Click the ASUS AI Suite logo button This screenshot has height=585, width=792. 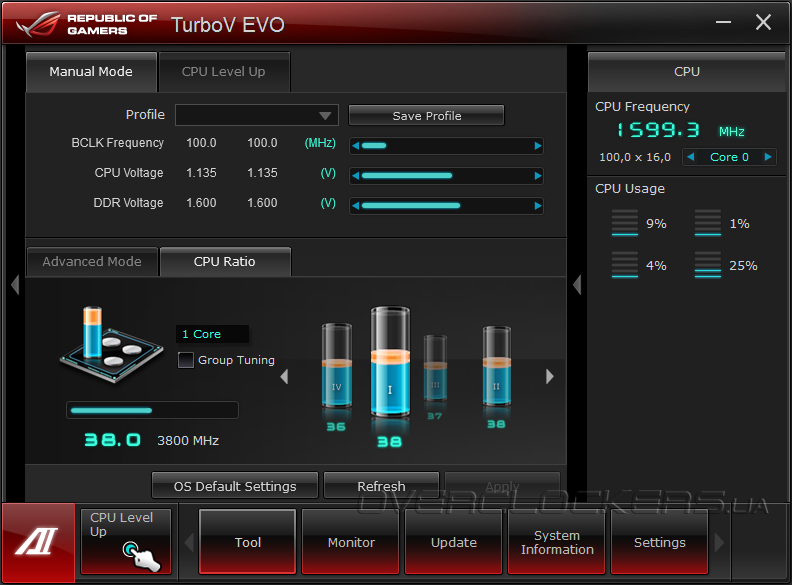(x=38, y=542)
